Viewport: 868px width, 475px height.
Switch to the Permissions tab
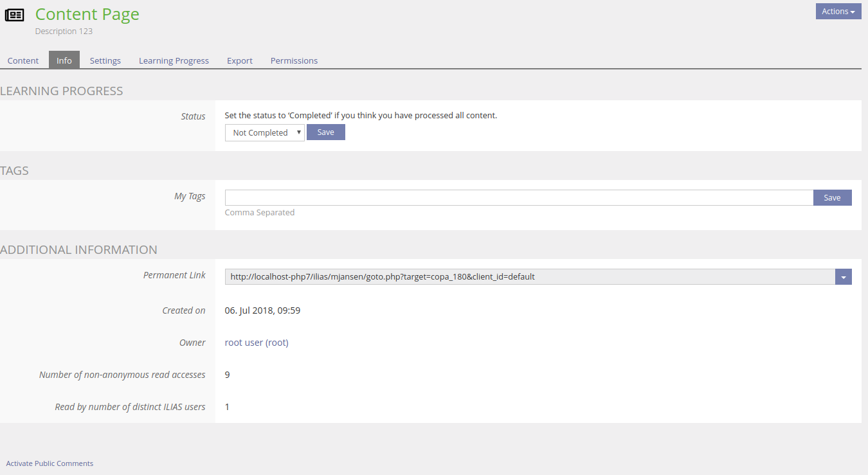[294, 60]
